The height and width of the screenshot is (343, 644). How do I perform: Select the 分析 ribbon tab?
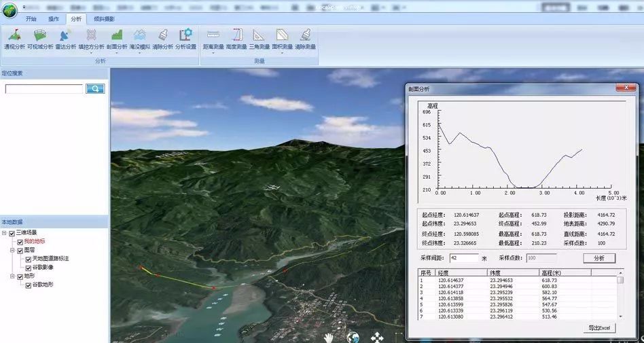pyautogui.click(x=76, y=19)
